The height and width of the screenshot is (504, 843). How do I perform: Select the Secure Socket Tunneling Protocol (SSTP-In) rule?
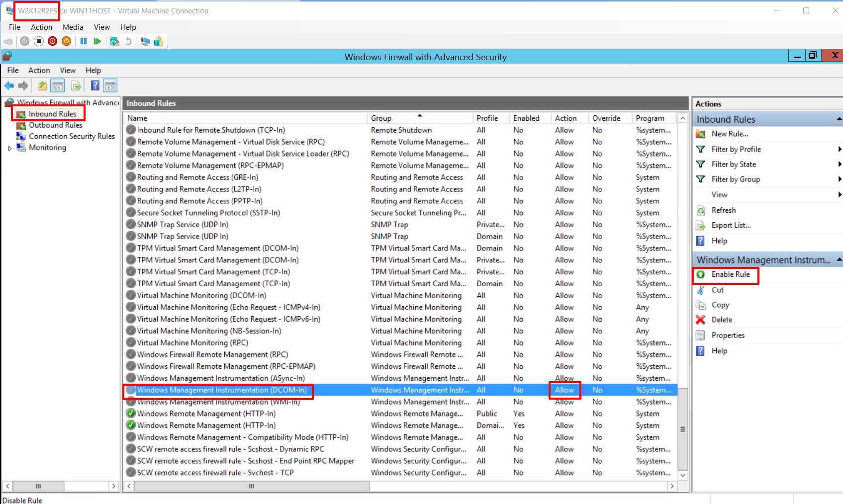point(400,213)
